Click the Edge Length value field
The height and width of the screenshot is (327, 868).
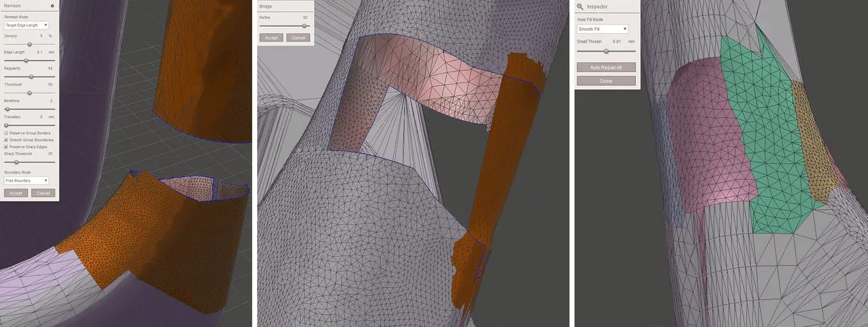point(40,52)
